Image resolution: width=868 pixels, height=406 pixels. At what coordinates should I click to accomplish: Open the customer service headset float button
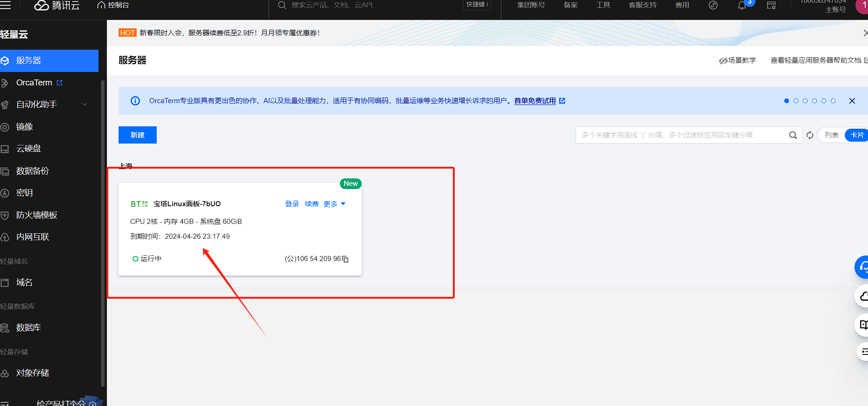tap(862, 267)
